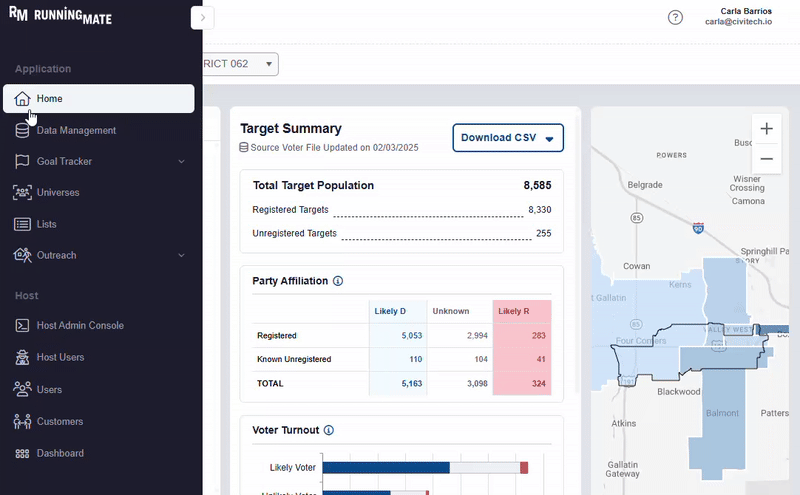Click the Blackwood label on map

[x=679, y=392]
